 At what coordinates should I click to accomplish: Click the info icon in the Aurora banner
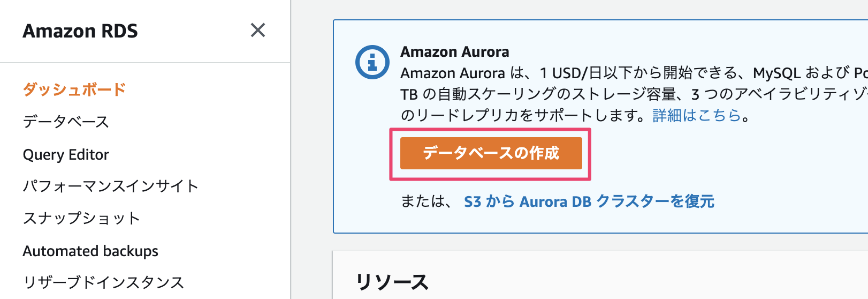372,62
